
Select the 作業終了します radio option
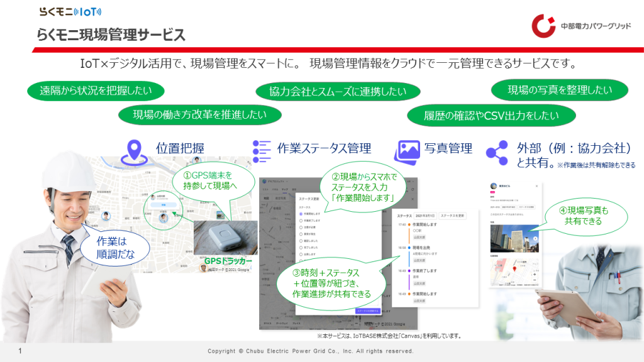(x=301, y=221)
